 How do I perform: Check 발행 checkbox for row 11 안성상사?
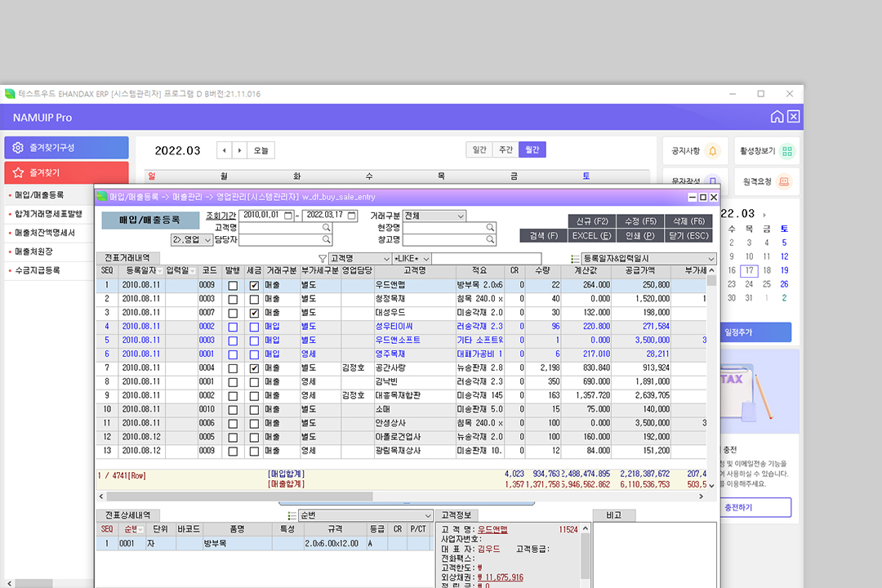233,424
